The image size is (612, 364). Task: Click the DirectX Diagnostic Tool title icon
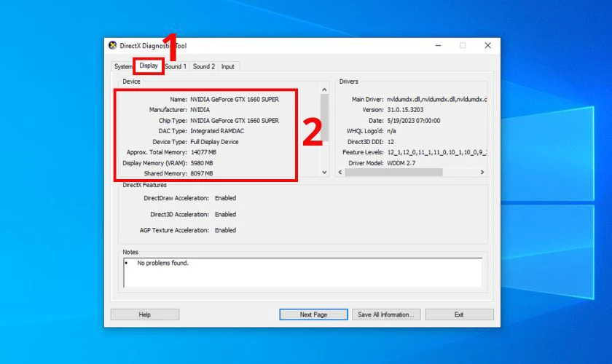tap(112, 45)
